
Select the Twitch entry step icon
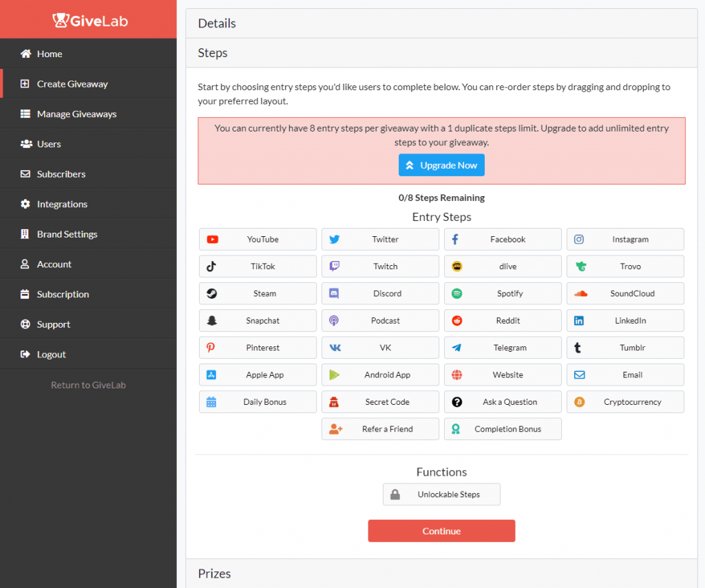335,266
